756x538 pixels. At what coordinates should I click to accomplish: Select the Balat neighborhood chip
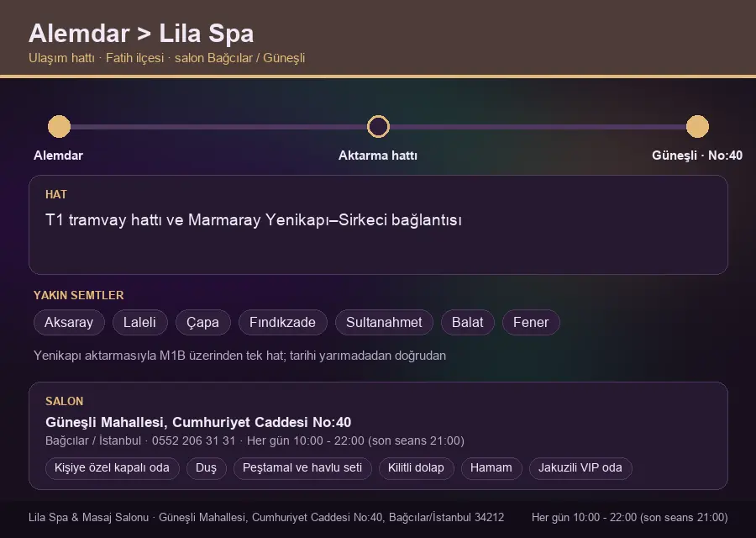click(468, 322)
